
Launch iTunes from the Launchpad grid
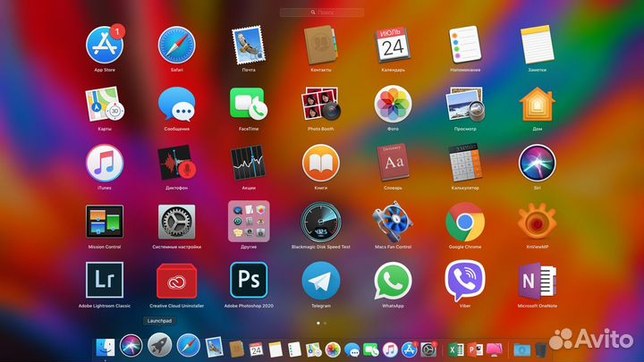pyautogui.click(x=105, y=164)
